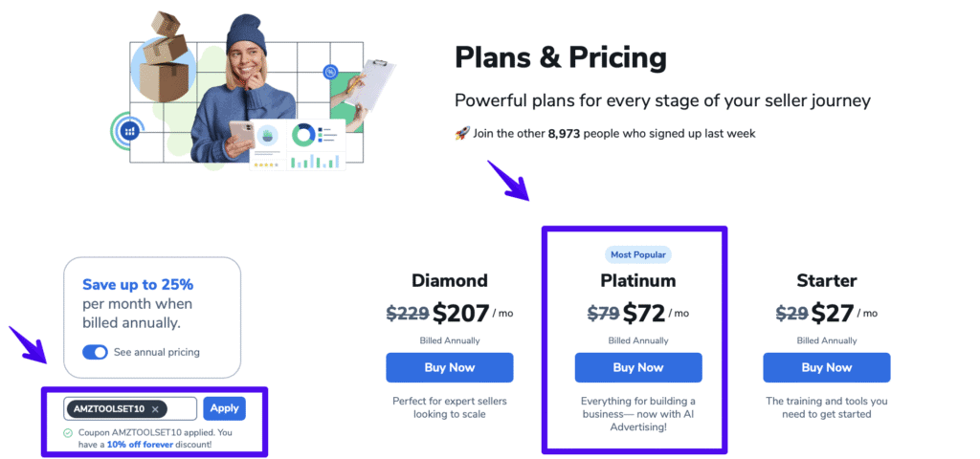Viewport: 980px width, 459px height.
Task: Click inside the coupon code field
Action: tap(183, 409)
